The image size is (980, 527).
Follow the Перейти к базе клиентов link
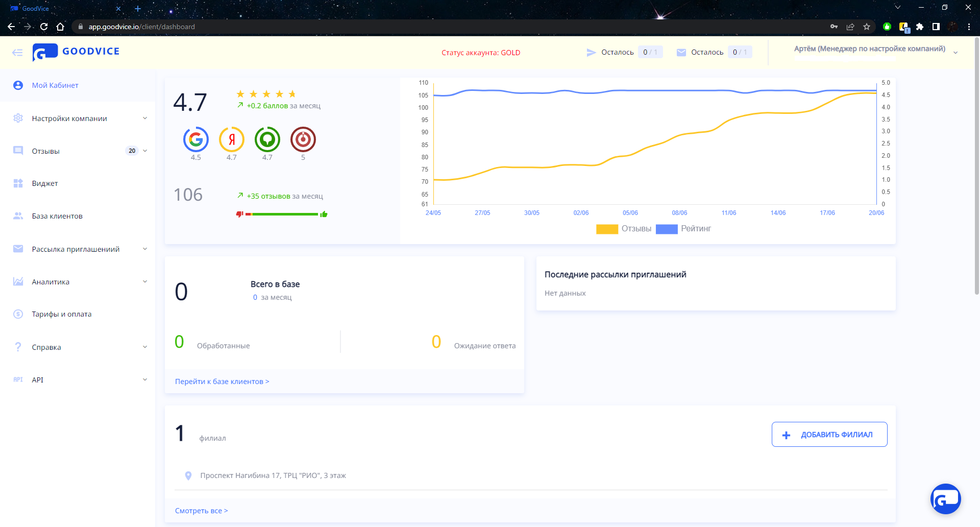(222, 381)
